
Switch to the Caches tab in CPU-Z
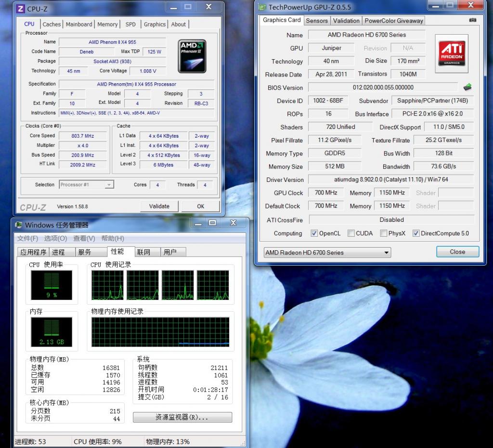pyautogui.click(x=52, y=24)
